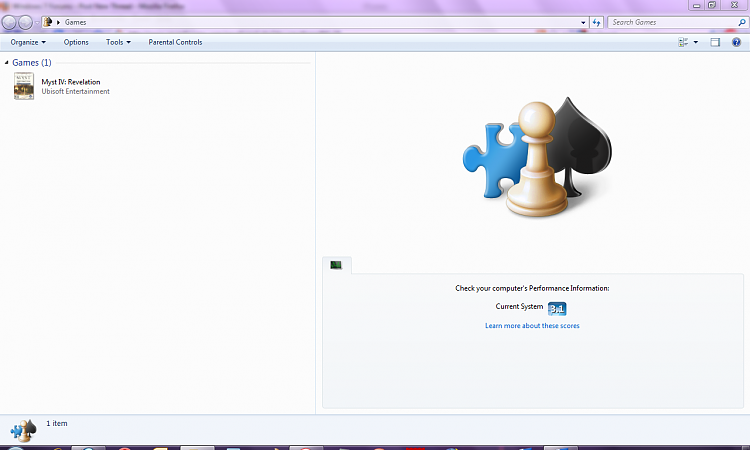The width and height of the screenshot is (750, 450).
Task: Expand breadcrumb arrow before Games
Action: pos(58,22)
